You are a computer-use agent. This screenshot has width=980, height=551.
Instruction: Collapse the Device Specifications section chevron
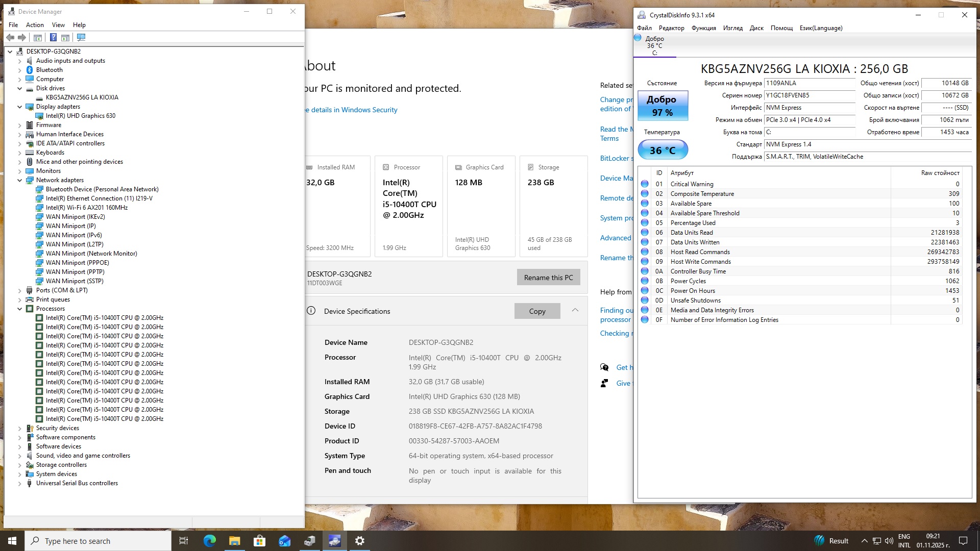pos(575,310)
